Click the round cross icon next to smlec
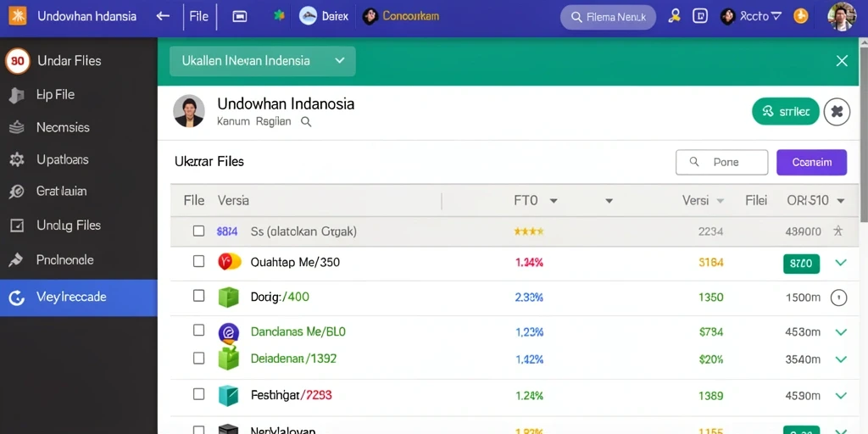 837,112
